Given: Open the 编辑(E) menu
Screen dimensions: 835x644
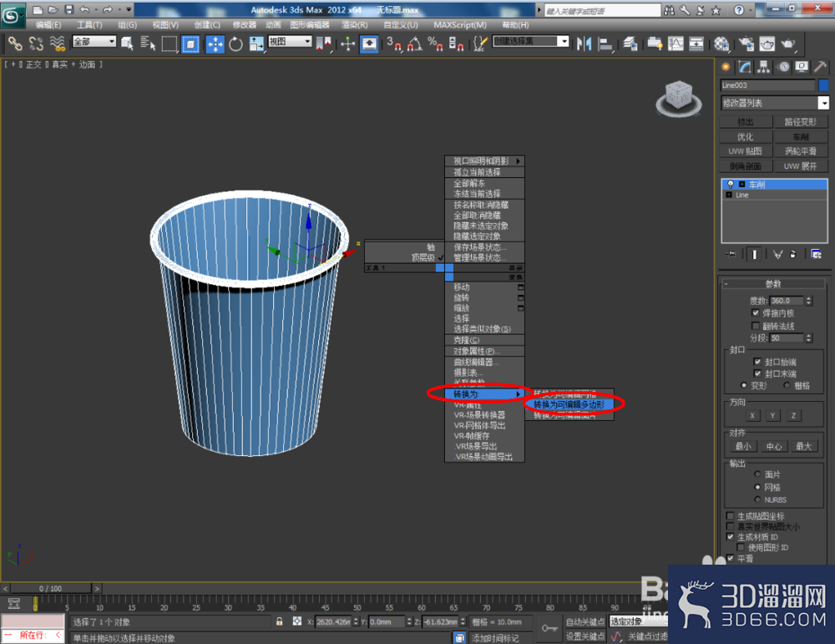Looking at the screenshot, I should (x=48, y=25).
